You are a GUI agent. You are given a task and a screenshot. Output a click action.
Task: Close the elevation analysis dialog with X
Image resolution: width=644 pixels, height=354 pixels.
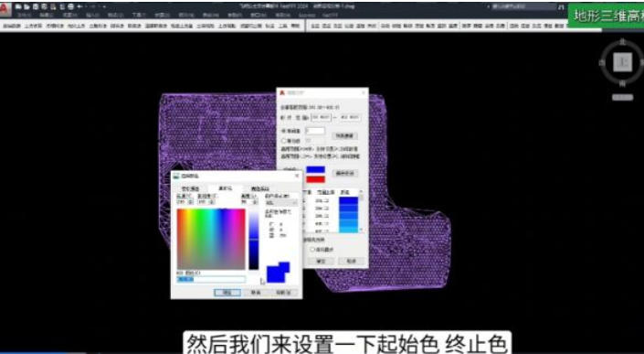[x=363, y=93]
